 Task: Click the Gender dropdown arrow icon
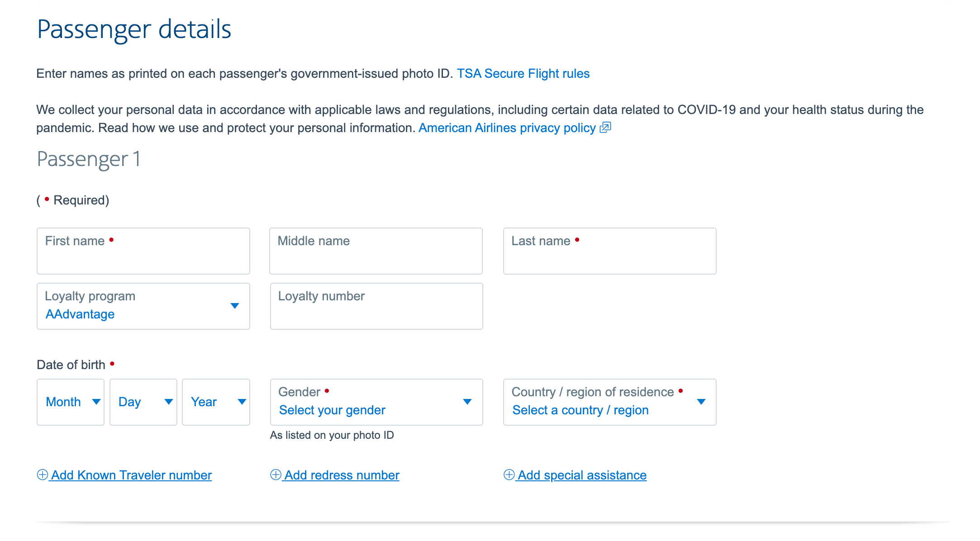coord(467,402)
